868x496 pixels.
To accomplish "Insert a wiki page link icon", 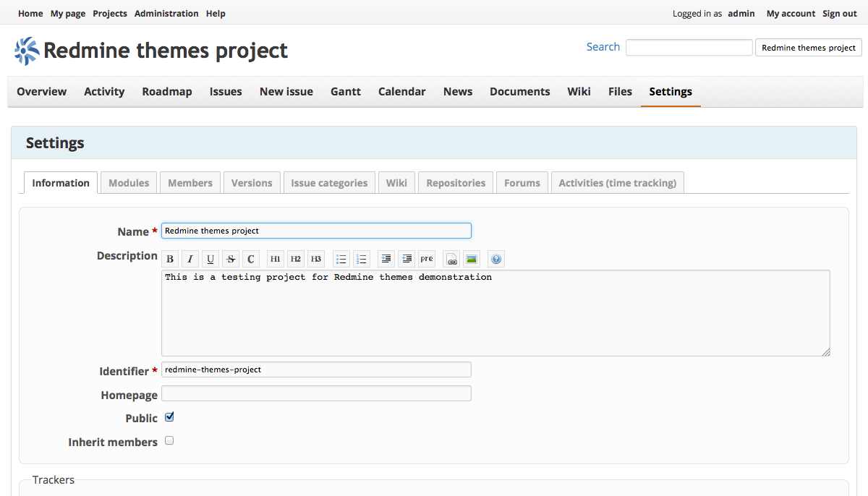I will pos(451,259).
